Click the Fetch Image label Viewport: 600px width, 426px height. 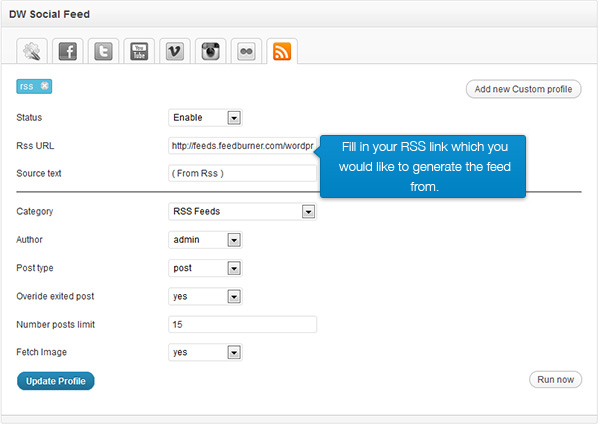41,352
